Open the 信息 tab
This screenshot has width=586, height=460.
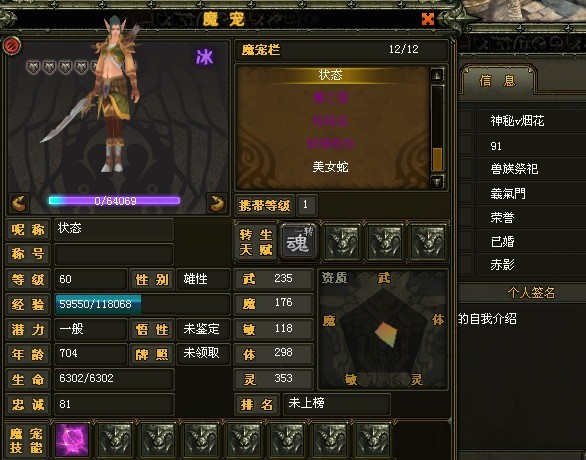[x=497, y=81]
